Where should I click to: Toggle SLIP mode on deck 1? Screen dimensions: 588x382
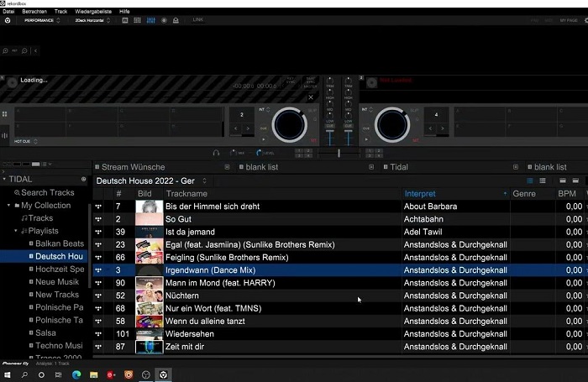312,111
